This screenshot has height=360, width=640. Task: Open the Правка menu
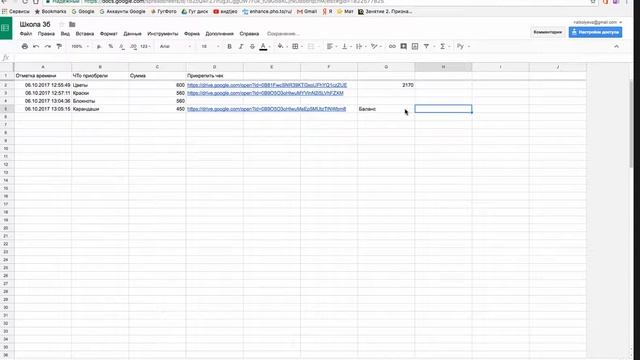click(46, 34)
